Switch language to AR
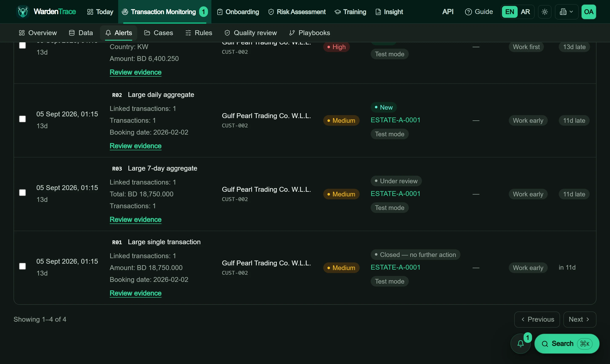The image size is (610, 364). [x=525, y=12]
